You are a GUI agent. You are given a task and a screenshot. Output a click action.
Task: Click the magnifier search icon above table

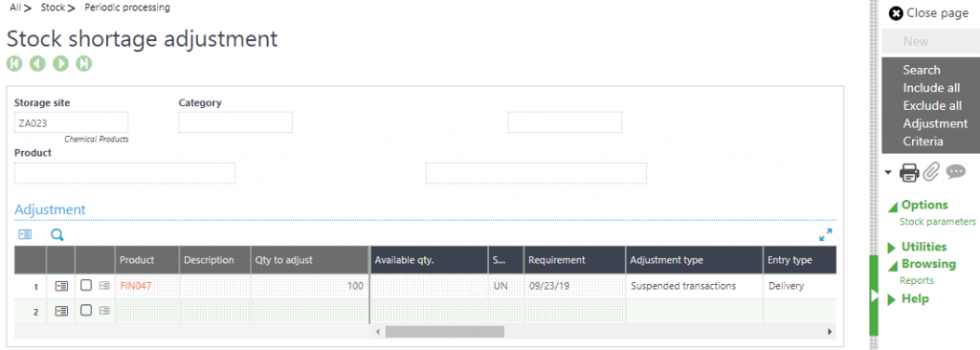[56, 235]
